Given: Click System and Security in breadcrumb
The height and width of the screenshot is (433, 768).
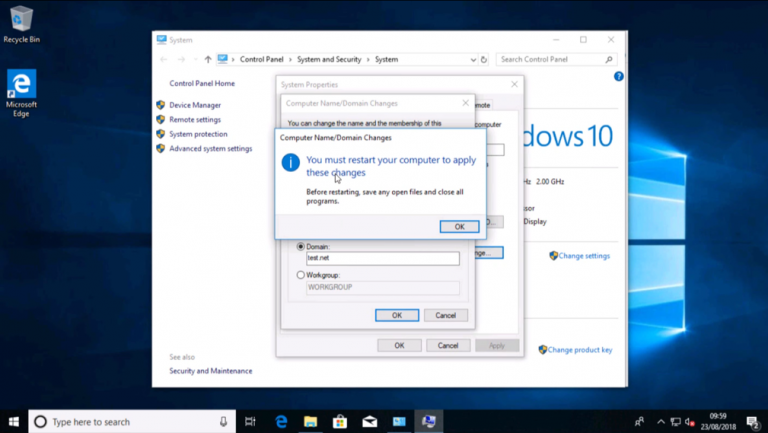Looking at the screenshot, I should [x=329, y=59].
